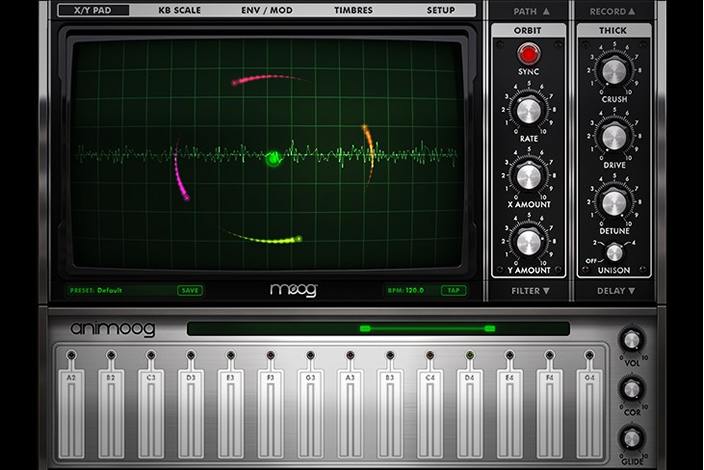Play the E4 key
Screen dimensions: 704x470
(x=510, y=413)
